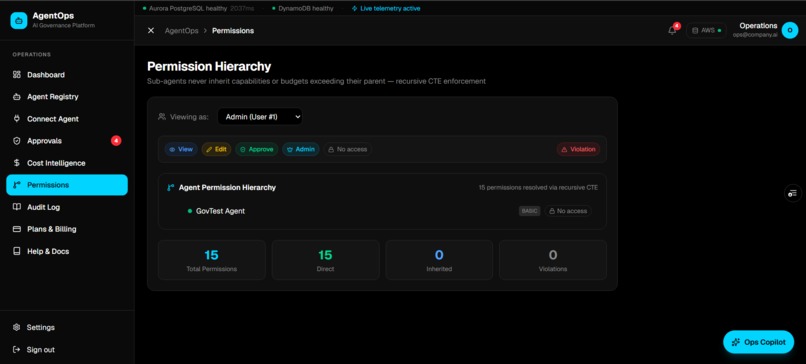Screen dimensions: 806x364
Task: Click the green status dot by GovTest Agent
Action: [x=190, y=211]
